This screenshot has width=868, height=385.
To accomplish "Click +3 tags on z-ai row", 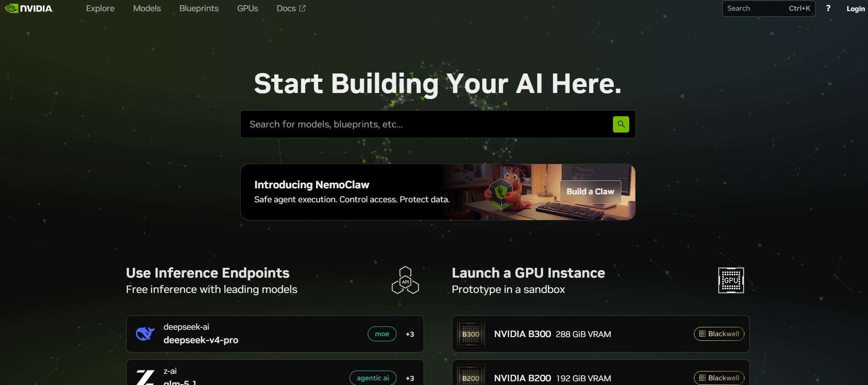I will [410, 378].
